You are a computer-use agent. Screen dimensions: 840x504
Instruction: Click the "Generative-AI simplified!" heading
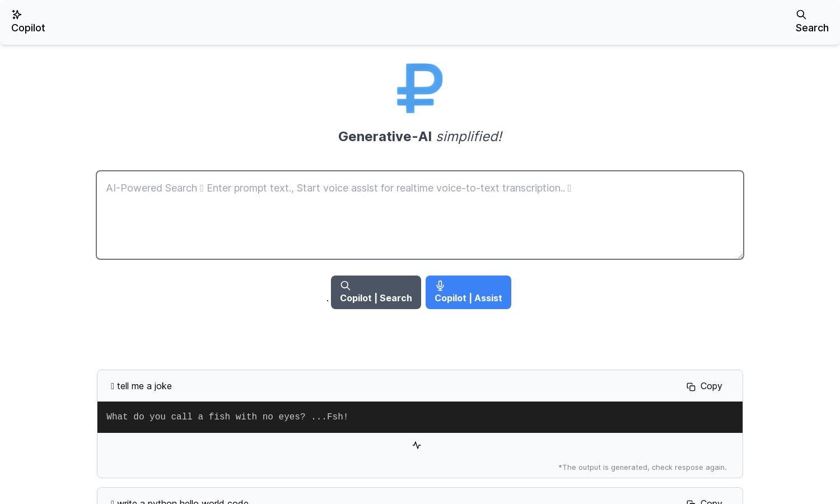click(x=420, y=137)
